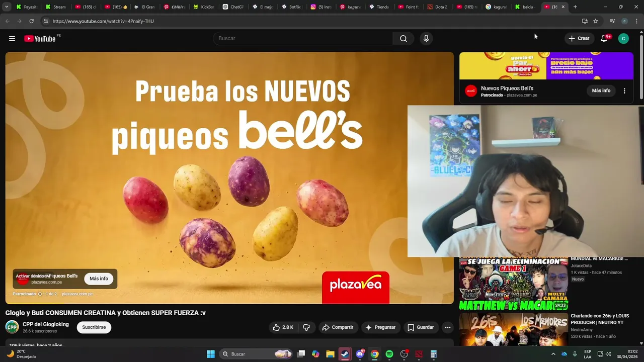Click the search magnifier button
Viewport: 644px width, 362px height.
pos(404,39)
